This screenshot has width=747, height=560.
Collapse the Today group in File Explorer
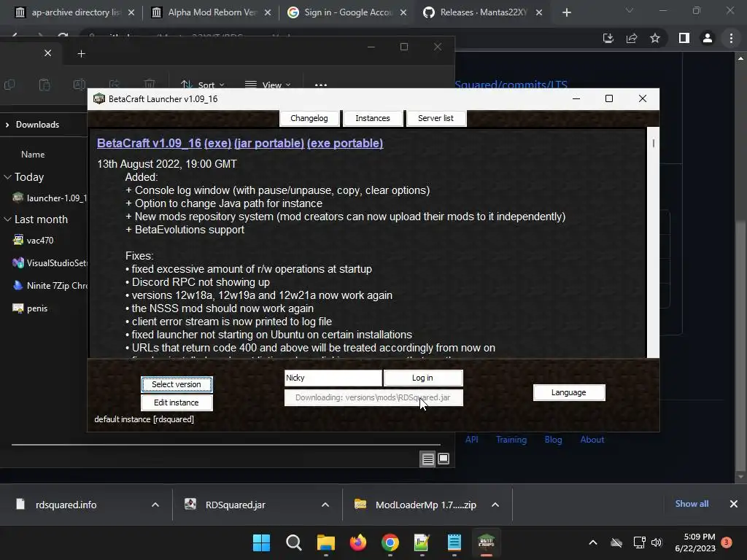click(x=7, y=177)
